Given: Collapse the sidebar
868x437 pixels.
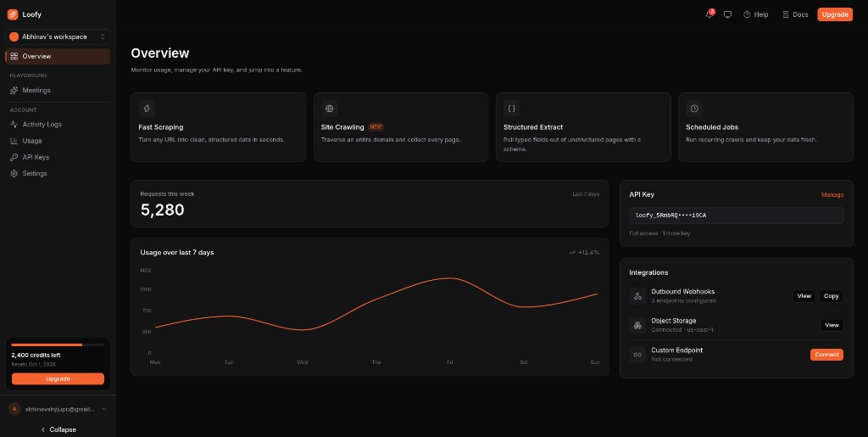Looking at the screenshot, I should [x=58, y=429].
